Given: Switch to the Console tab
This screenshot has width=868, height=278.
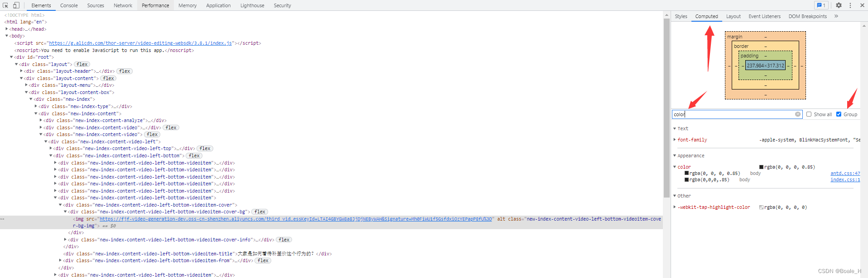Looking at the screenshot, I should [69, 5].
